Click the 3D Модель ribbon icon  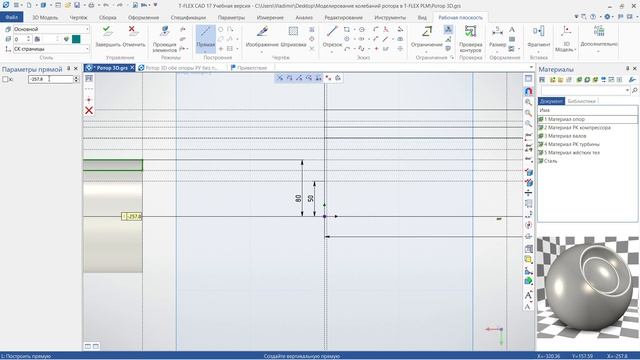pos(565,39)
